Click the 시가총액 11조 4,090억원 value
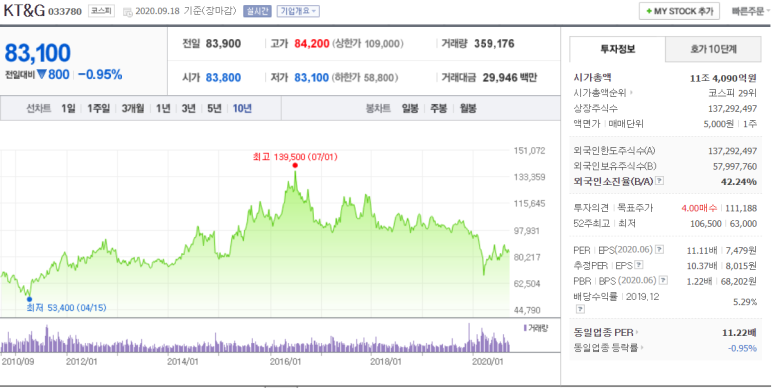This screenshot has width=773, height=388. coord(723,78)
